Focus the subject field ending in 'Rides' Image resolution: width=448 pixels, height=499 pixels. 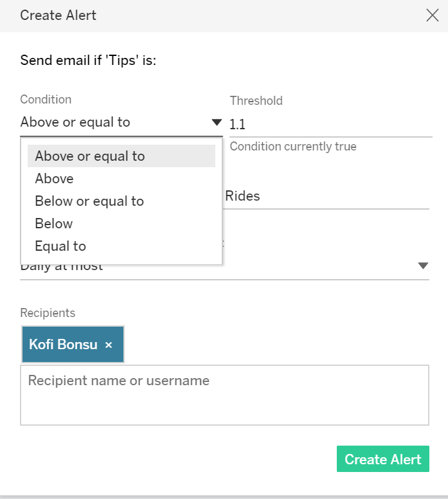pos(327,197)
